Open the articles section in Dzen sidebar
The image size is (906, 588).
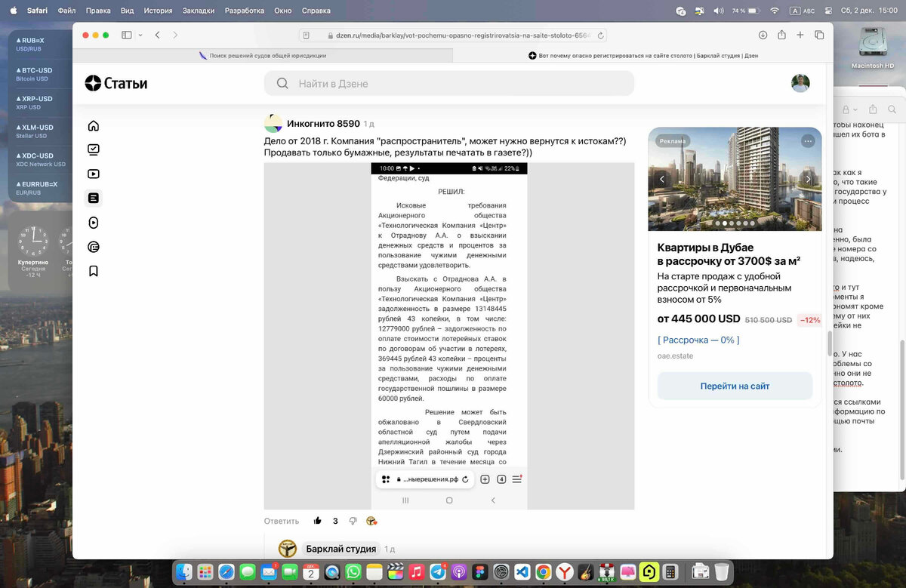93,197
